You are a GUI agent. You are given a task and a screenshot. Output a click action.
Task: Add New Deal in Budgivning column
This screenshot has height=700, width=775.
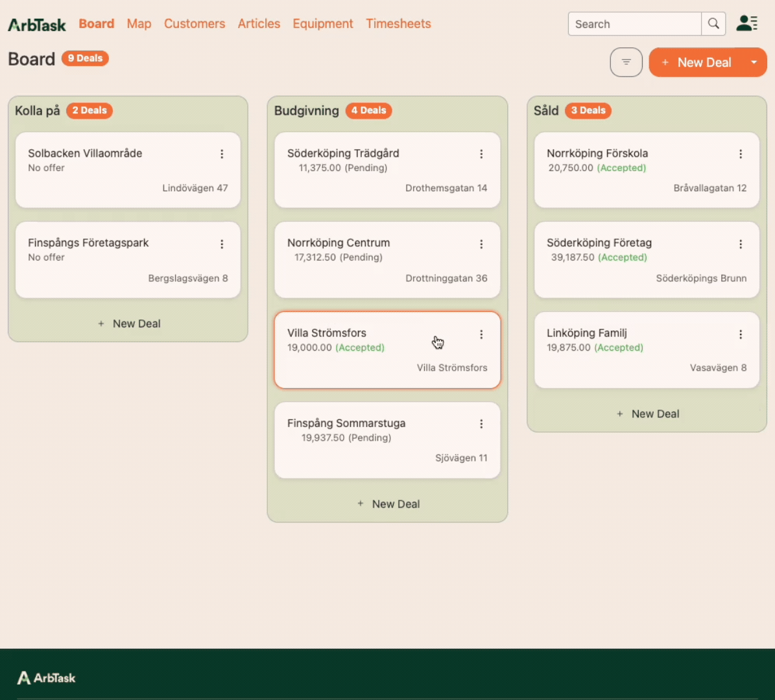pos(388,504)
